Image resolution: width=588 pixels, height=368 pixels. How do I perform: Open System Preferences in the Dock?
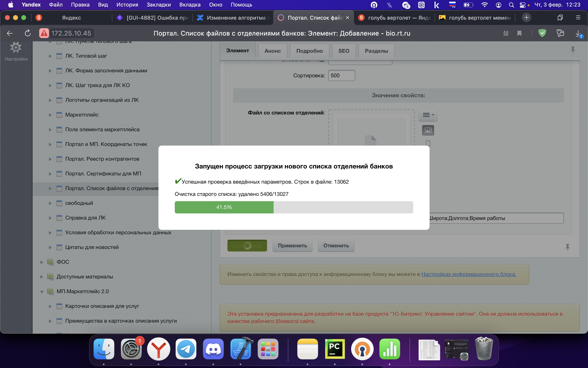131,349
